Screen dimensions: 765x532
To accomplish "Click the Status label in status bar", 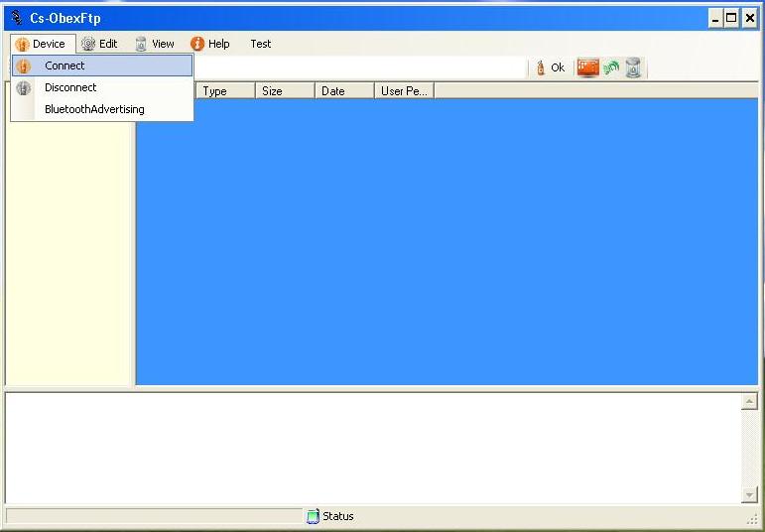I will 338,516.
